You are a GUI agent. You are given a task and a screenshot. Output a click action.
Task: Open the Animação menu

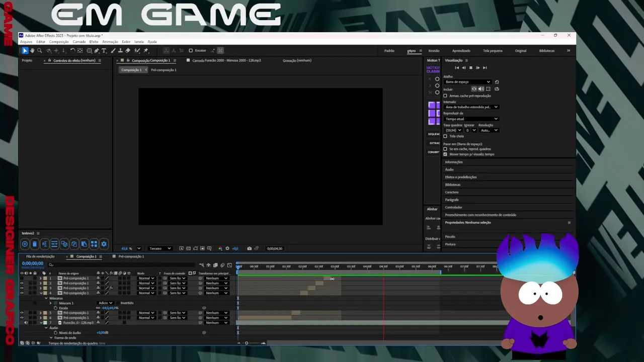point(110,42)
